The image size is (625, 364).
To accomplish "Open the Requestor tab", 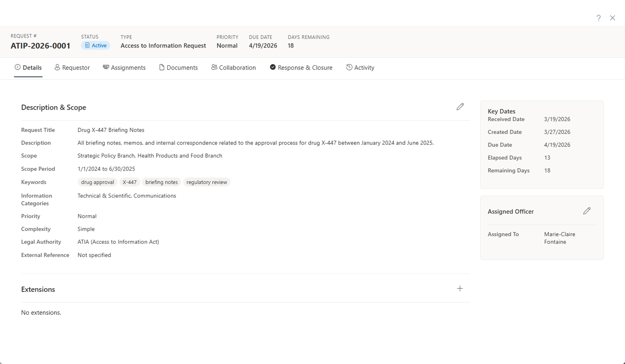I will pos(72,68).
